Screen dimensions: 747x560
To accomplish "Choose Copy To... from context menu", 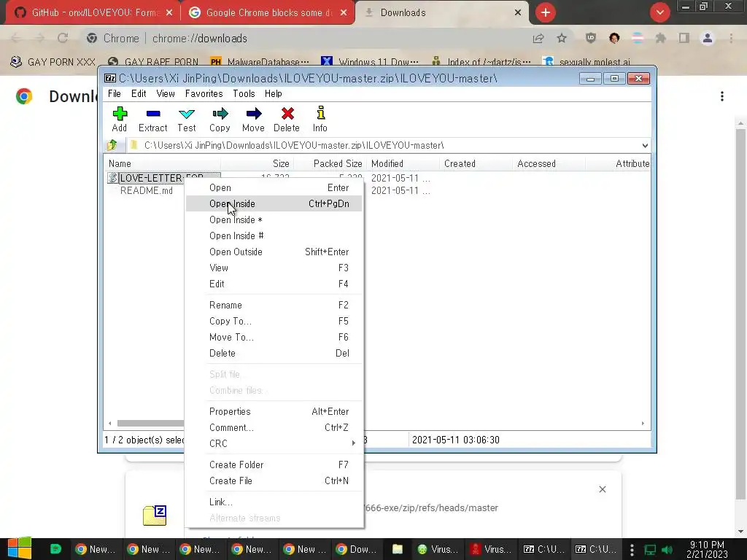I will (x=274, y=322).
